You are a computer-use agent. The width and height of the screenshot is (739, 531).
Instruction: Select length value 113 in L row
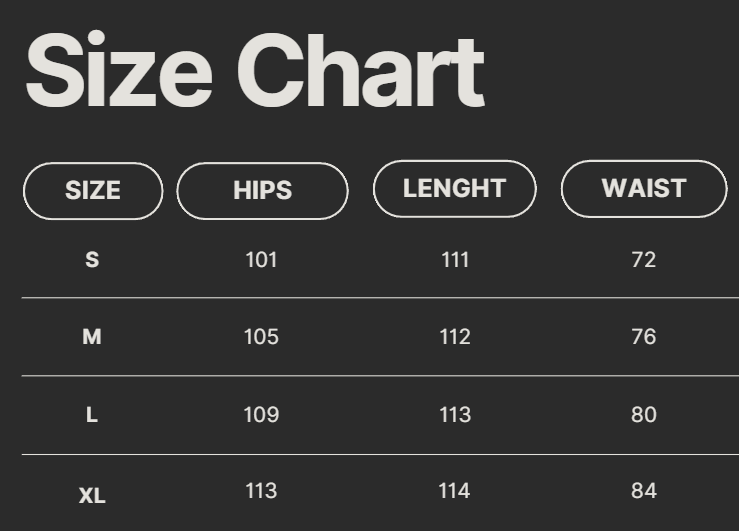click(455, 414)
